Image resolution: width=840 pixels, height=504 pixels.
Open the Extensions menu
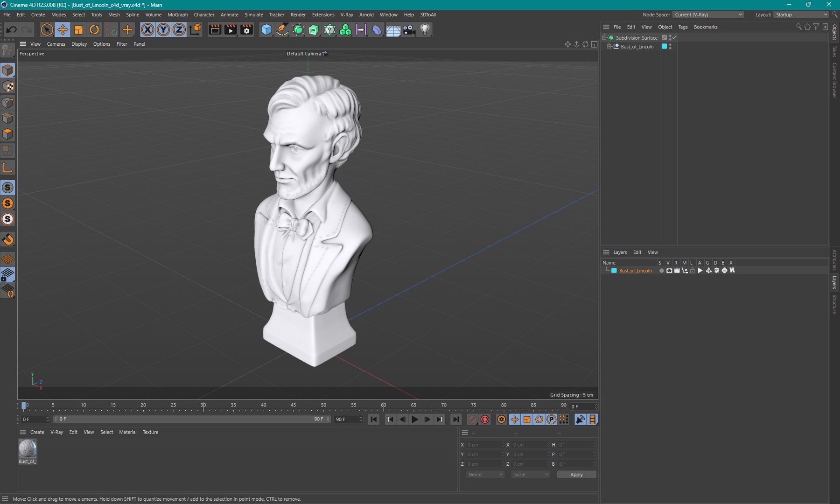(x=323, y=14)
